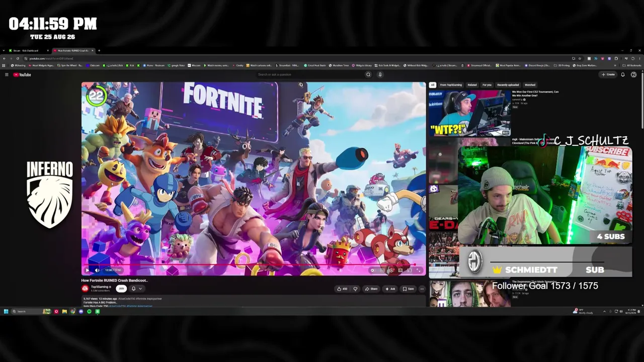Join the Top5Gaming channel
Screen dimensions: 644x362
tap(121, 289)
